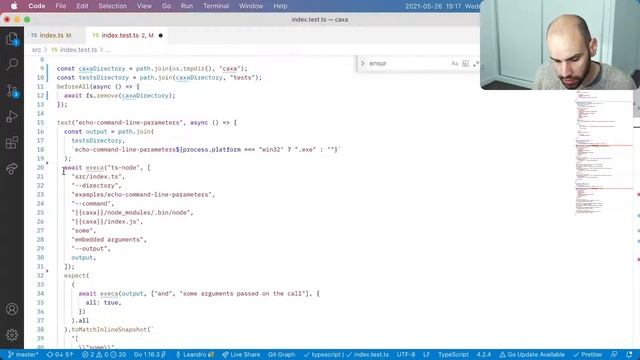Click 'caxaDirectory' on line 9
The height and width of the screenshot is (360, 640).
pyautogui.click(x=102, y=69)
